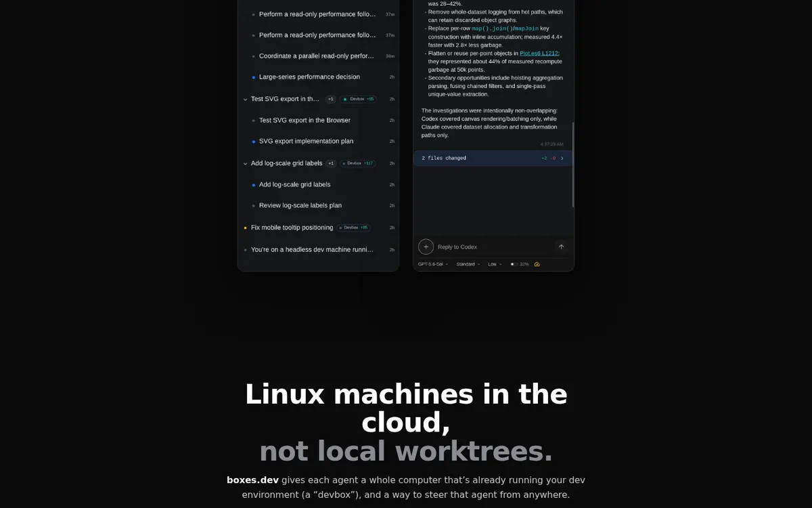Open Coordinate a parallel read-only perfor… session
The height and width of the screenshot is (508, 812).
[318, 56]
